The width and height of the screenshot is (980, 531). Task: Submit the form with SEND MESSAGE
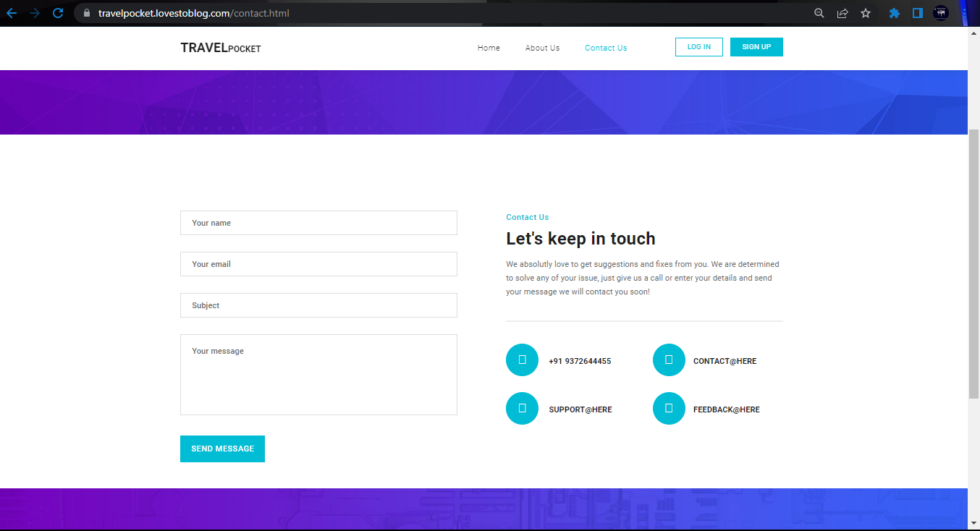pyautogui.click(x=222, y=449)
